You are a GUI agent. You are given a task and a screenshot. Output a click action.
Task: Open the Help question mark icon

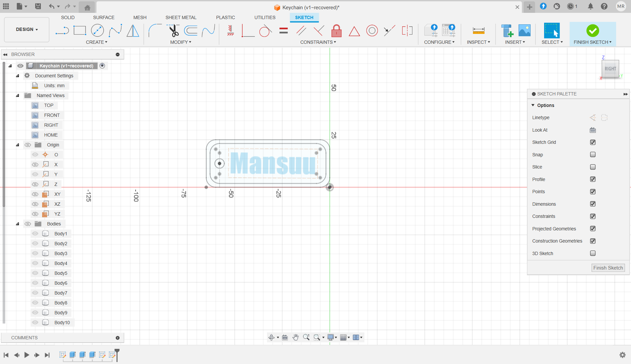click(604, 6)
